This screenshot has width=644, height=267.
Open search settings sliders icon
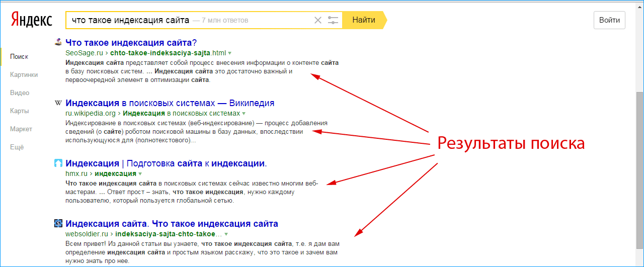[x=333, y=20]
